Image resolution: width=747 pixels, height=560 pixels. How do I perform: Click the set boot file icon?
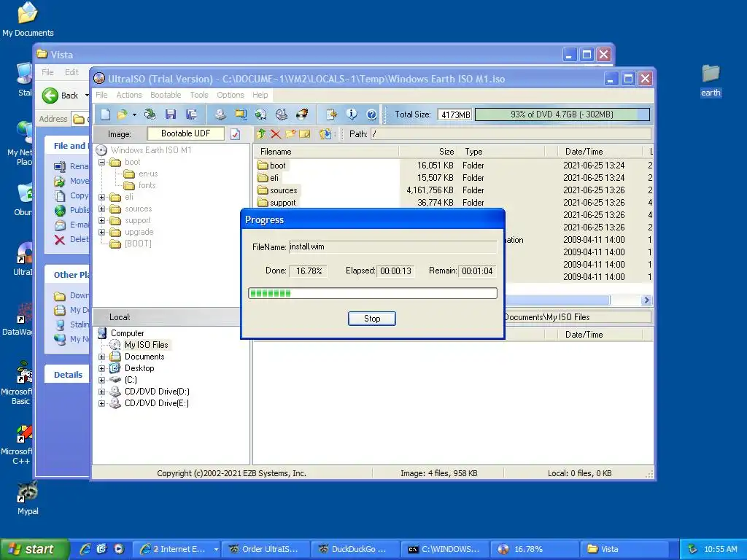325,134
